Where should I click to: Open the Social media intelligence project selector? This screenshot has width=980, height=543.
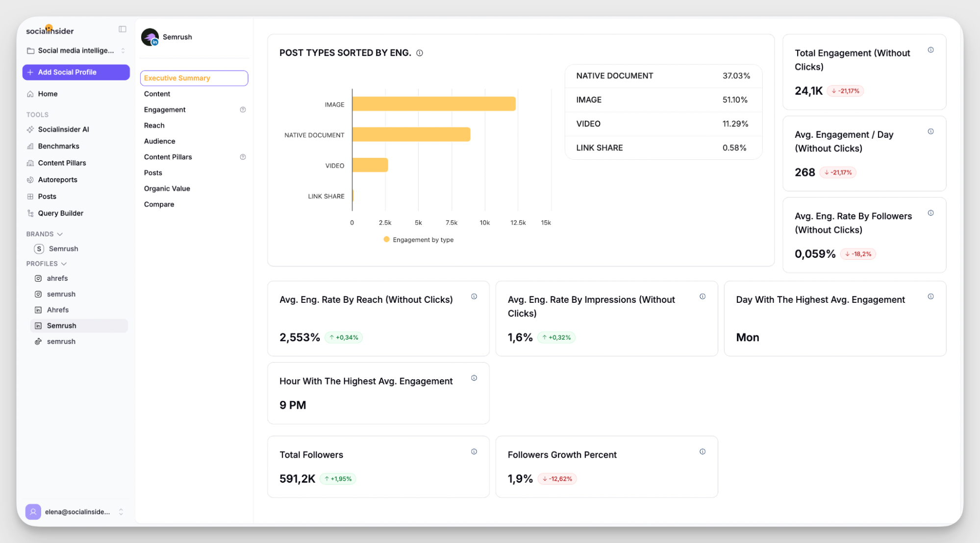tap(76, 50)
